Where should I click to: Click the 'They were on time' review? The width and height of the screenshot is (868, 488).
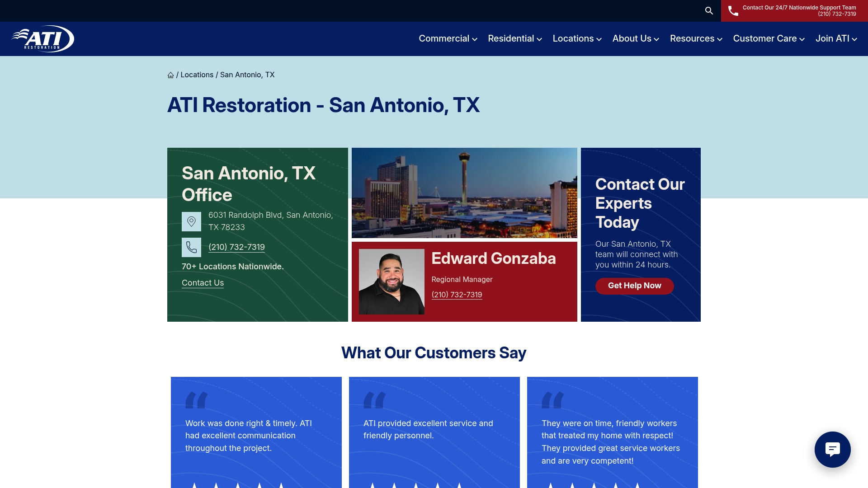611,442
